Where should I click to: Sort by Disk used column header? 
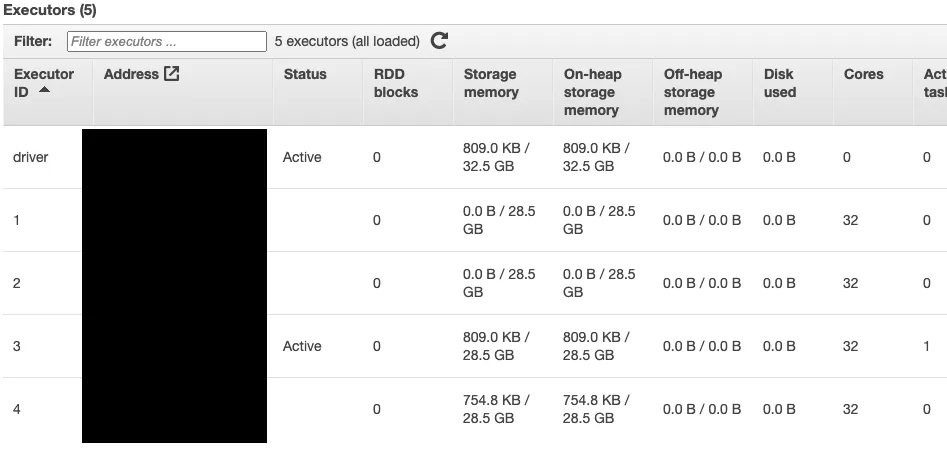pos(780,83)
